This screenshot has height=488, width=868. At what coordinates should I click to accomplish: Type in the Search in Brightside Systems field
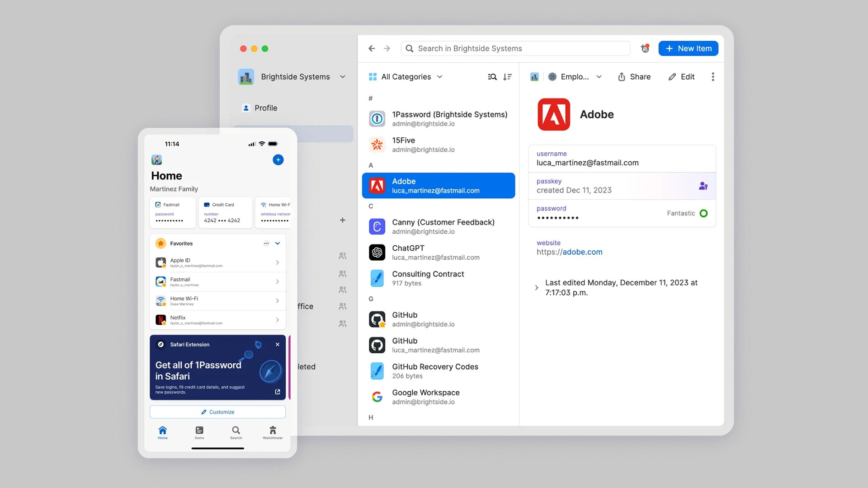pos(515,48)
